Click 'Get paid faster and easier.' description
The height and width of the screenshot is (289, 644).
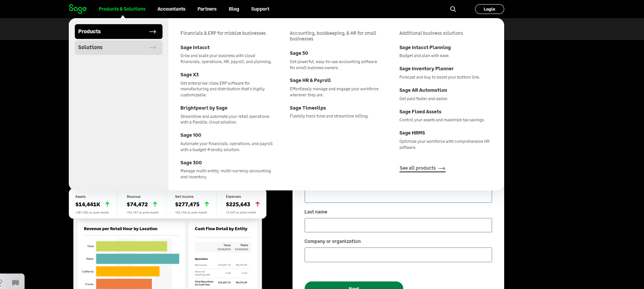pos(424,99)
